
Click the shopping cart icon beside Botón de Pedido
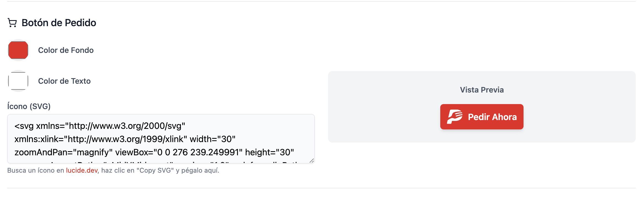[x=12, y=23]
